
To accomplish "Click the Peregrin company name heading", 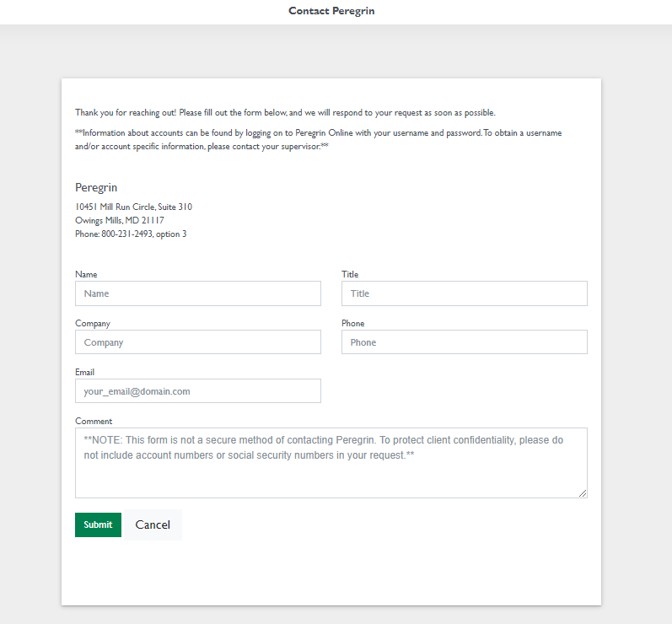I will [96, 188].
